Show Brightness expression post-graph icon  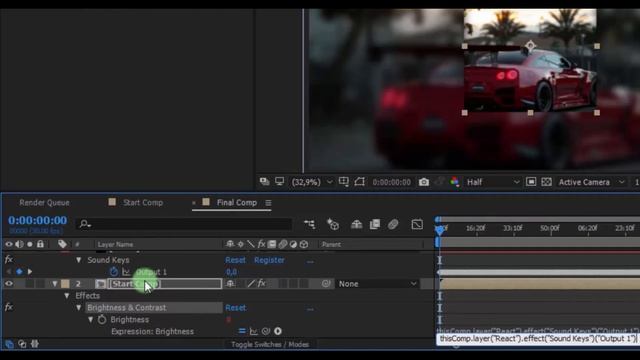click(253, 331)
